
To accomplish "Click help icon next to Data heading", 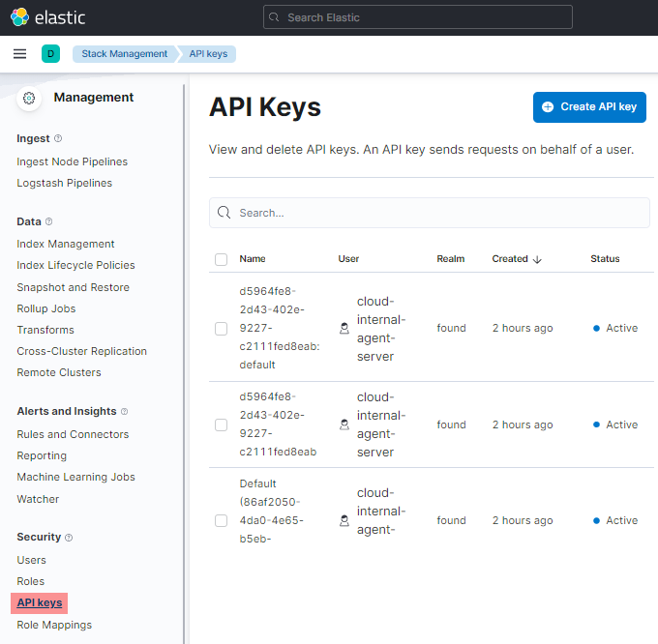I will [x=49, y=221].
